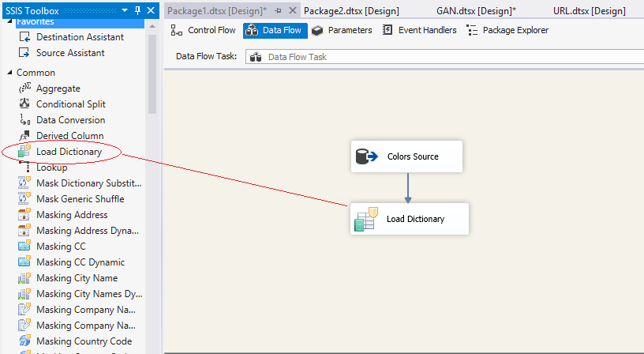Open the Parameters tab

342,30
